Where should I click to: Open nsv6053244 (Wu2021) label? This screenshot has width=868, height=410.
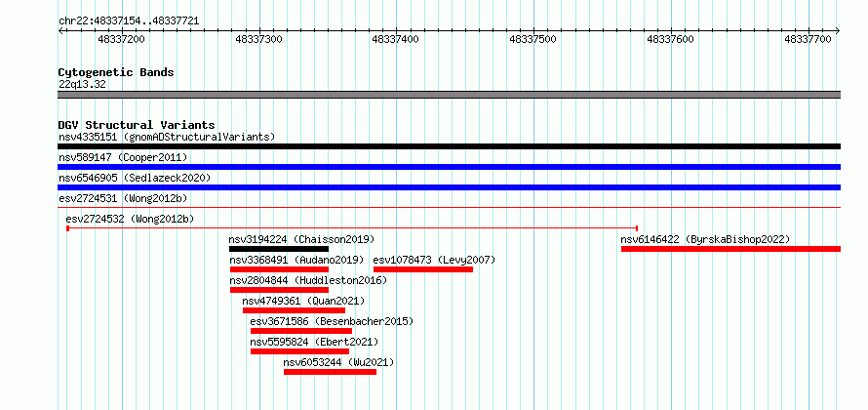(x=338, y=362)
